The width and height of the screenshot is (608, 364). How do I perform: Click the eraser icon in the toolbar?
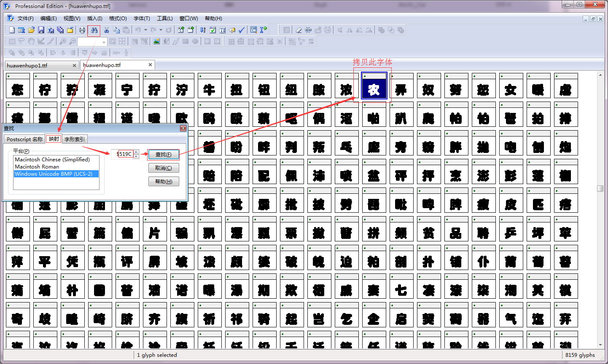click(299, 30)
